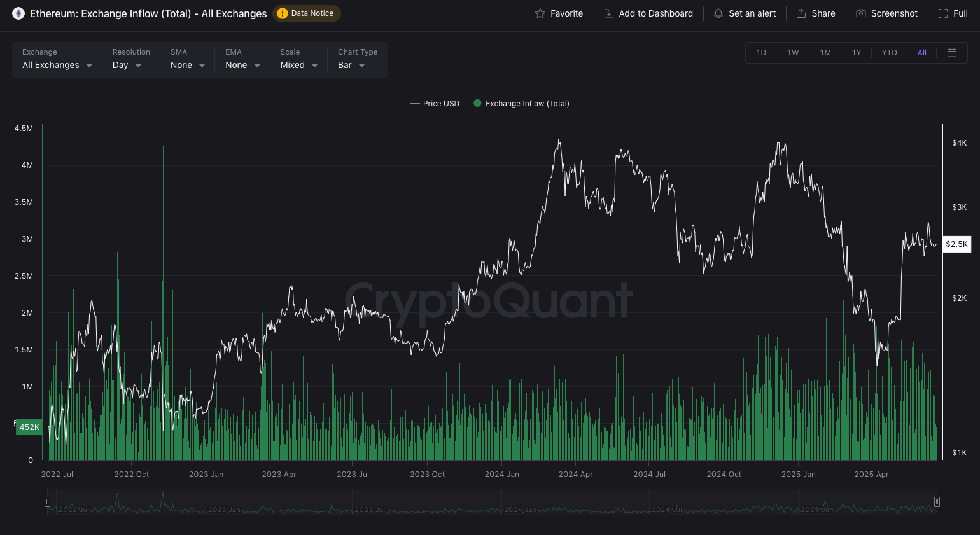Expand the EMA dropdown
The image size is (980, 535).
[242, 59]
